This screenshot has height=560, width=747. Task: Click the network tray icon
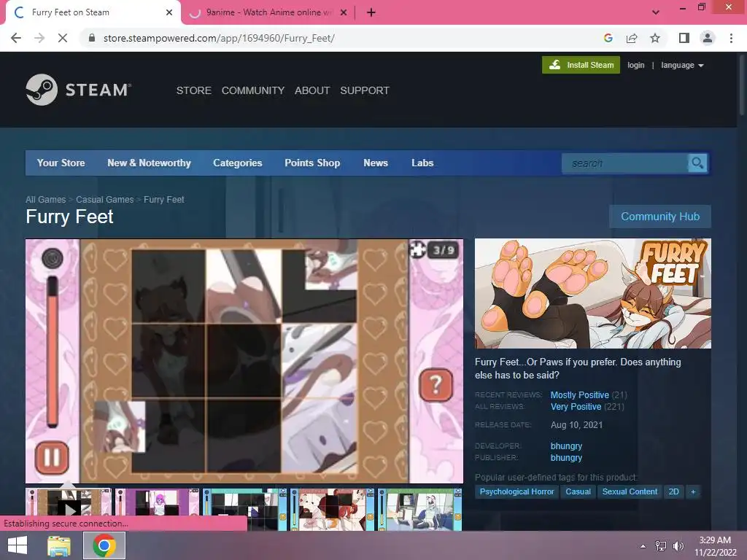click(661, 546)
